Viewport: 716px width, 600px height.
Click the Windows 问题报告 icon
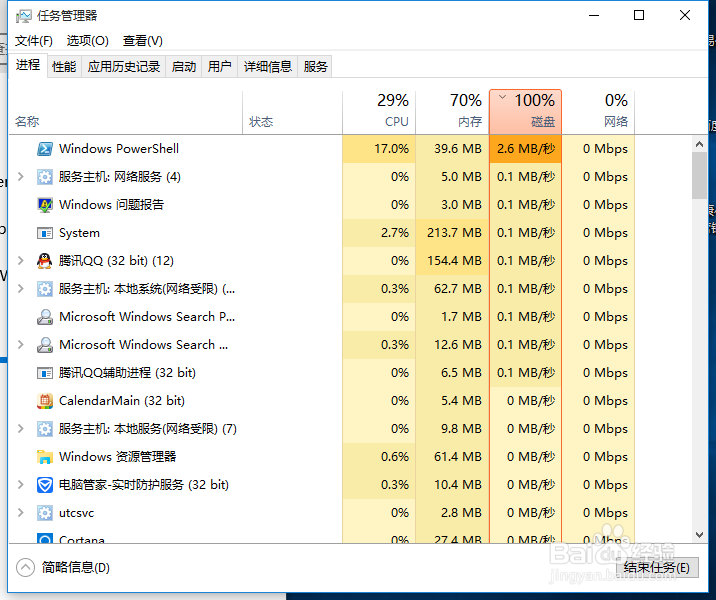(x=45, y=205)
